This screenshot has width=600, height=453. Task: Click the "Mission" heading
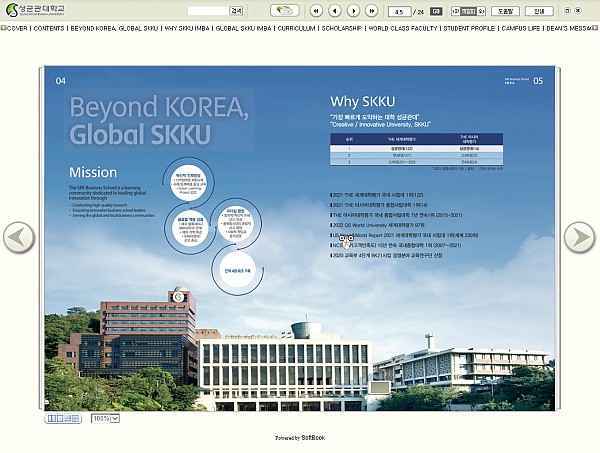point(93,172)
